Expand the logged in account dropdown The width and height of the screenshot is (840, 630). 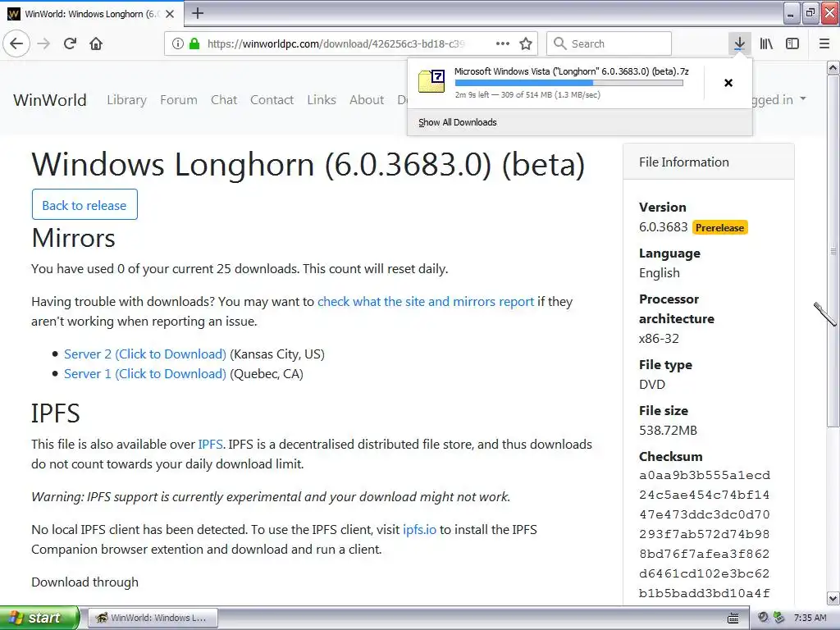[779, 99]
